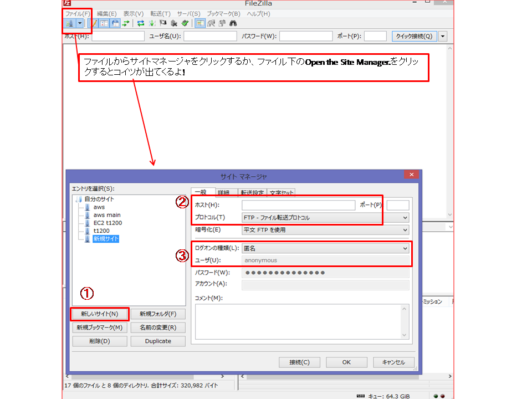Click the message log scroll up arrow
532x399 pixels.
tap(450, 49)
